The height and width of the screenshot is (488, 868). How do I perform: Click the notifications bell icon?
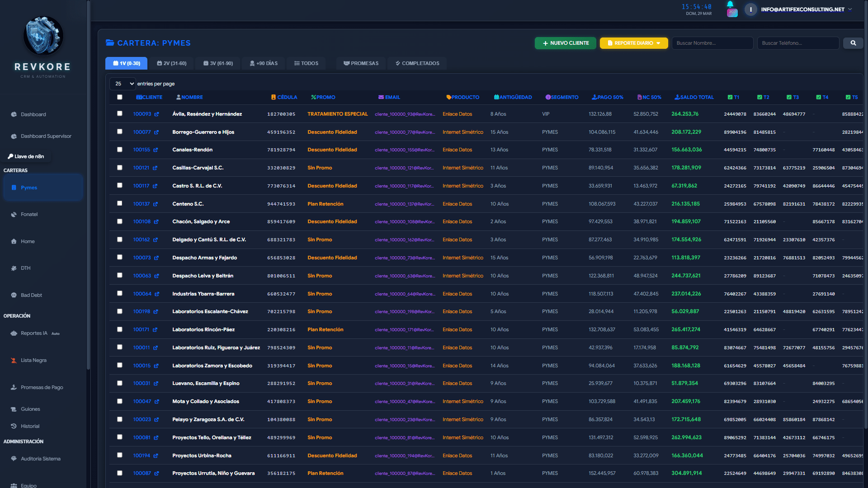click(730, 4)
